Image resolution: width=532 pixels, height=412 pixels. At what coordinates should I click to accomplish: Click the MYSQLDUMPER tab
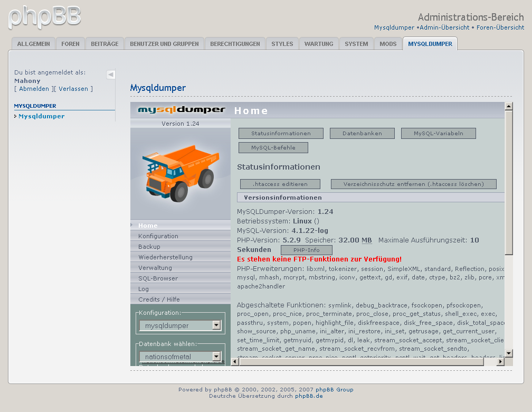tap(430, 44)
